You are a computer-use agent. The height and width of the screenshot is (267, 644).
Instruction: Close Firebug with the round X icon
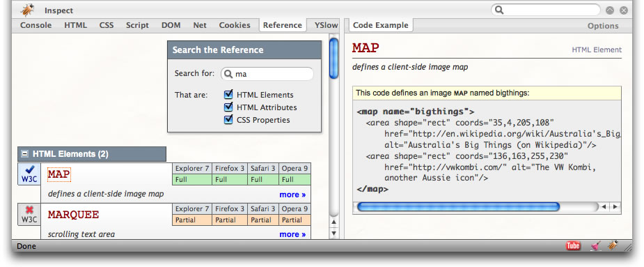pyautogui.click(x=624, y=10)
